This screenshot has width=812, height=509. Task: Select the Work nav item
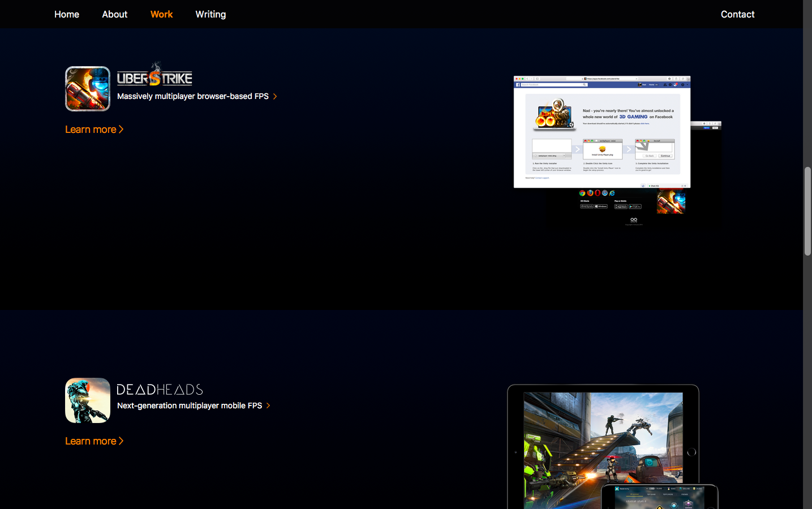(x=161, y=14)
